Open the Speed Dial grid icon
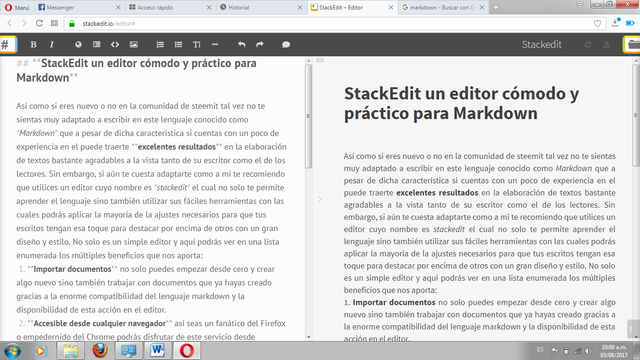Screen dimensions: 640x360 pyautogui.click(x=54, y=23)
